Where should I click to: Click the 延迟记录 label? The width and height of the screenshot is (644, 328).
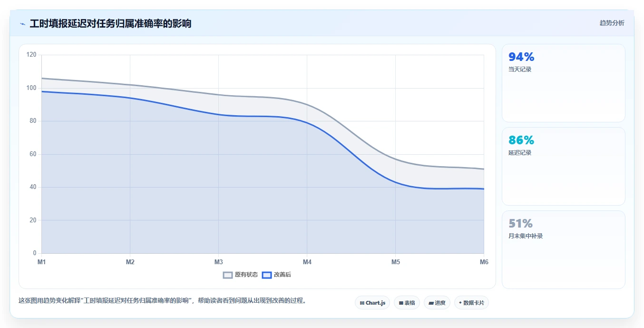520,153
